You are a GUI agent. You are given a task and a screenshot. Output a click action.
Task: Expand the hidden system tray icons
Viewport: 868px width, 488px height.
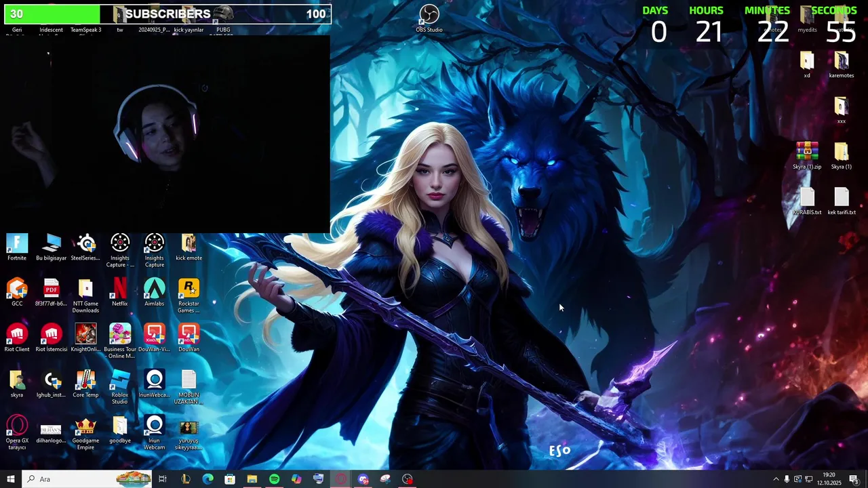click(776, 479)
